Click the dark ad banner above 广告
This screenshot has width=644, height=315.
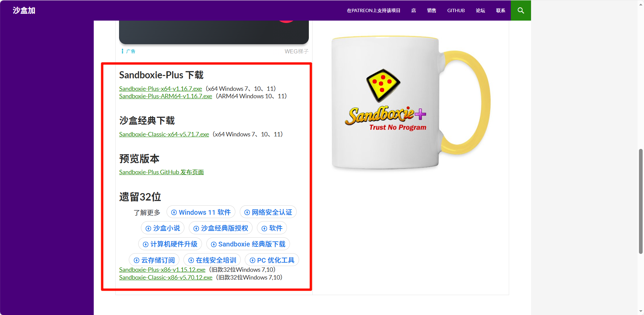coord(214,32)
